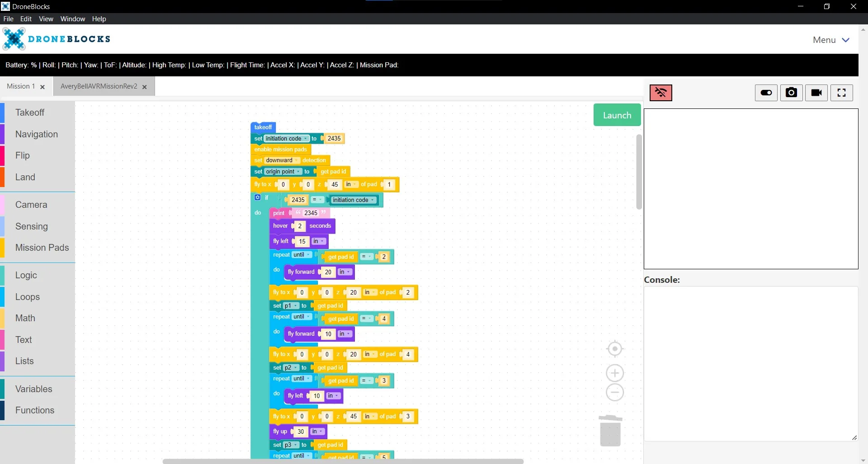Collapse the if block via its gear icon

pyautogui.click(x=257, y=197)
